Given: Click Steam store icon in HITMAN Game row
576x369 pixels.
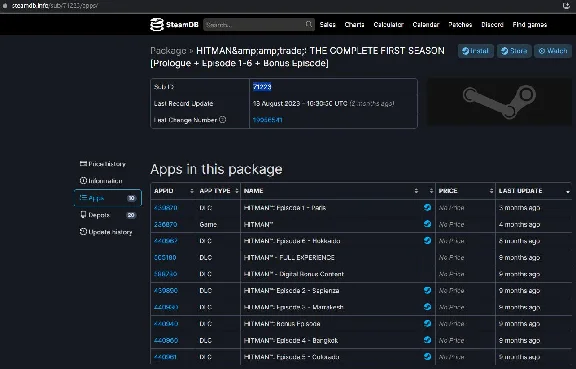Looking at the screenshot, I should click(427, 224).
